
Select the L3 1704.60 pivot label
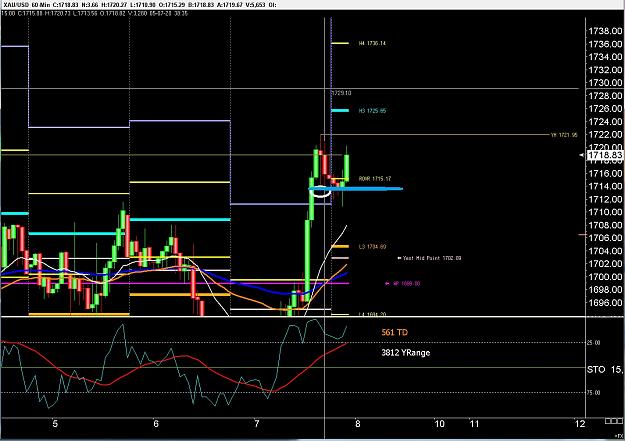click(372, 246)
